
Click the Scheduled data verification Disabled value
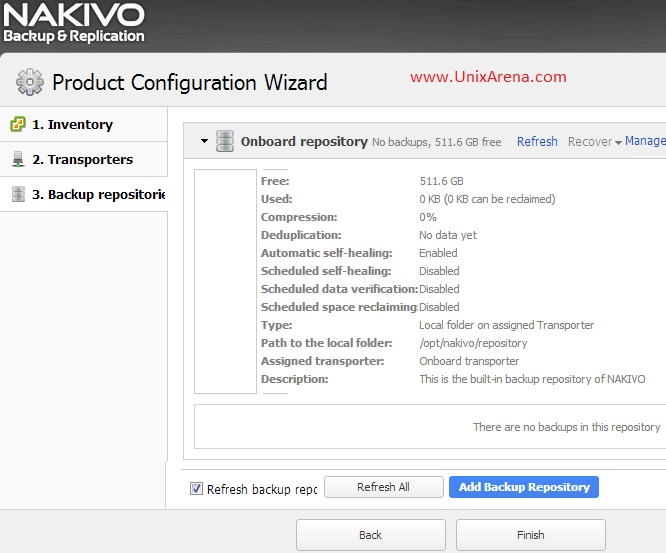tap(439, 289)
